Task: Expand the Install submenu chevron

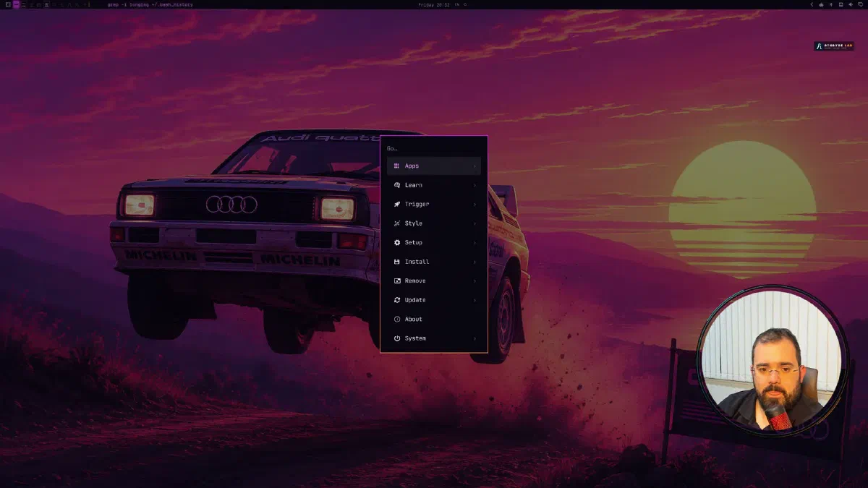Action: [475, 262]
